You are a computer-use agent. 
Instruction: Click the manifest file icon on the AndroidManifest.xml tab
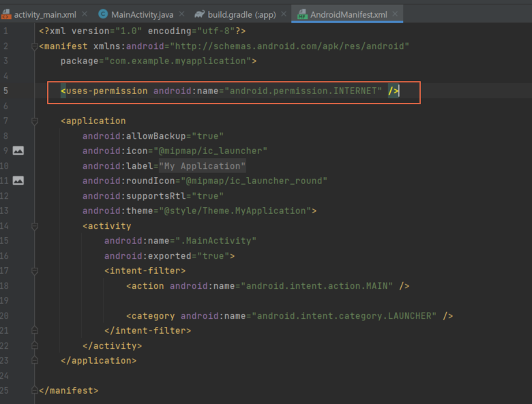click(x=302, y=14)
